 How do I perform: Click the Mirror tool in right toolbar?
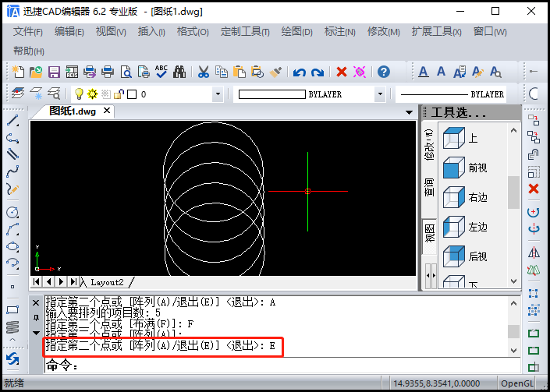(x=534, y=253)
